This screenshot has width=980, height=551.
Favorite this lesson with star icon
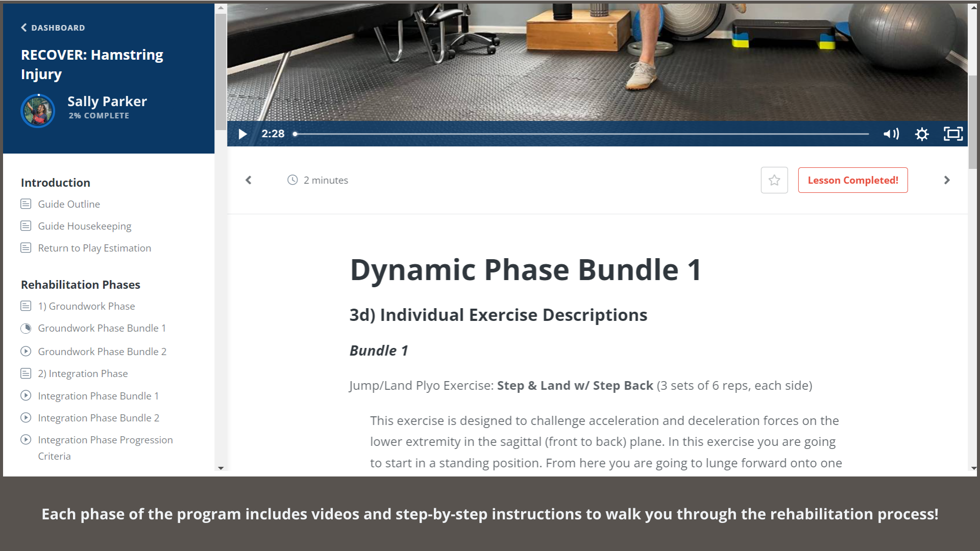coord(774,180)
